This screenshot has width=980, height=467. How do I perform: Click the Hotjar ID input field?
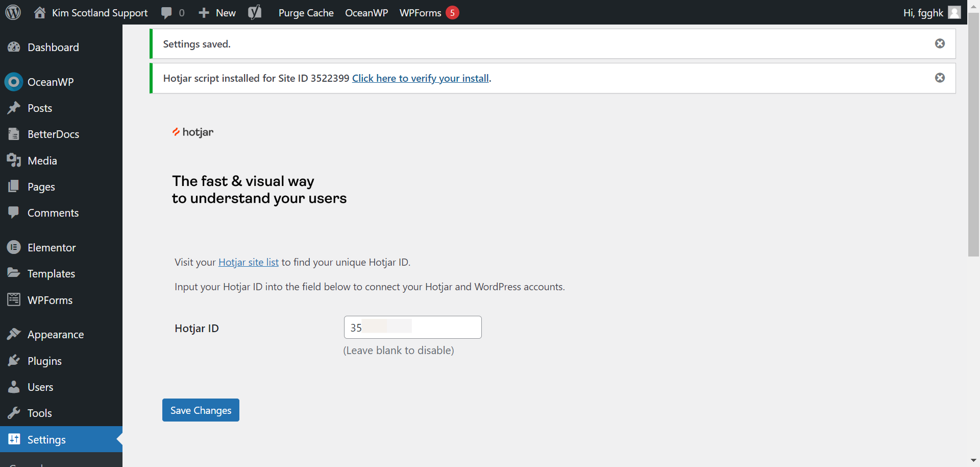[412, 327]
